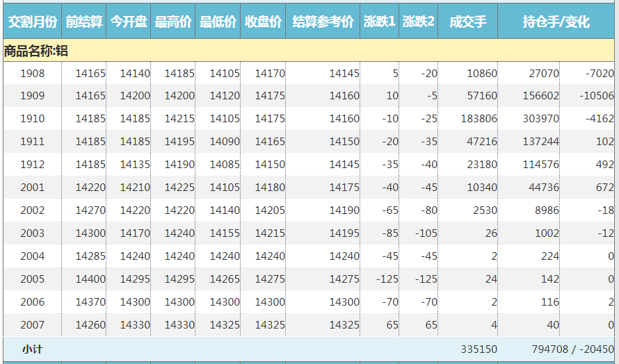Screen dimensions: 619x364
Task: Select the 303970 open interest cell
Action: point(540,119)
